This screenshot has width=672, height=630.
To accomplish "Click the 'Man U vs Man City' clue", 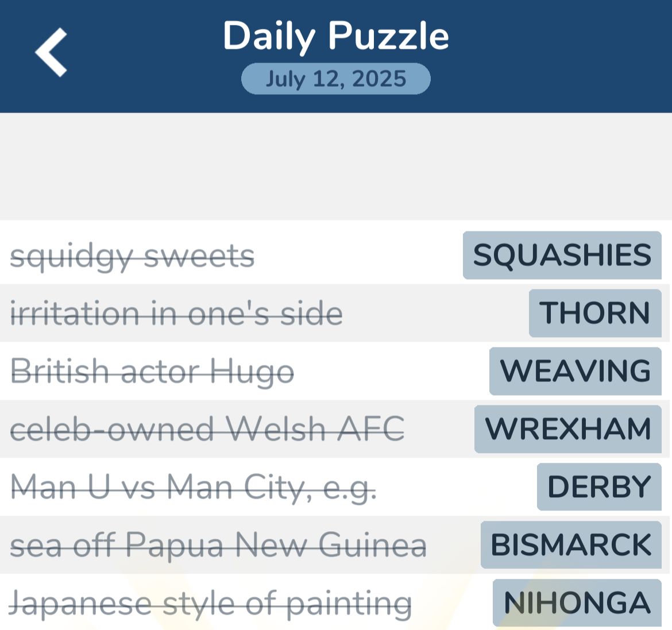I will tap(193, 488).
